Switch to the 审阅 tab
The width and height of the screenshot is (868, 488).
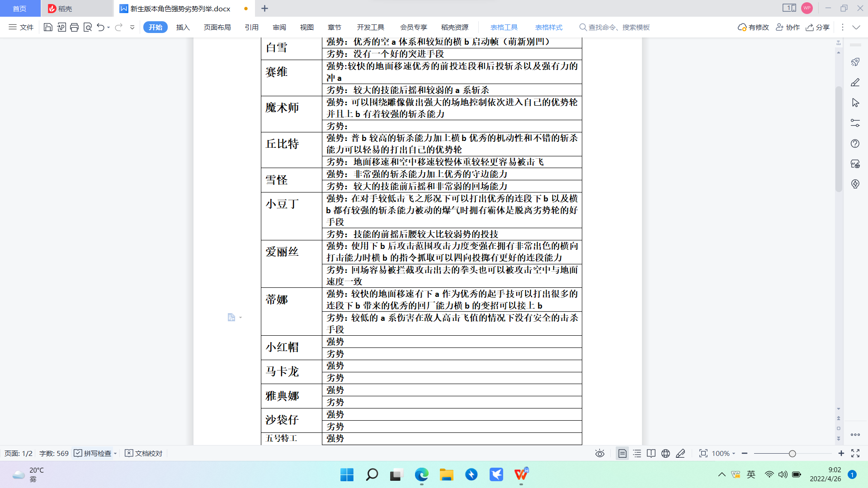coord(279,27)
